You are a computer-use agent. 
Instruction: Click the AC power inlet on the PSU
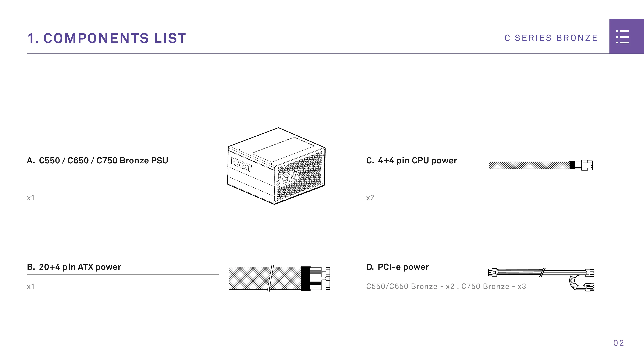285,180
